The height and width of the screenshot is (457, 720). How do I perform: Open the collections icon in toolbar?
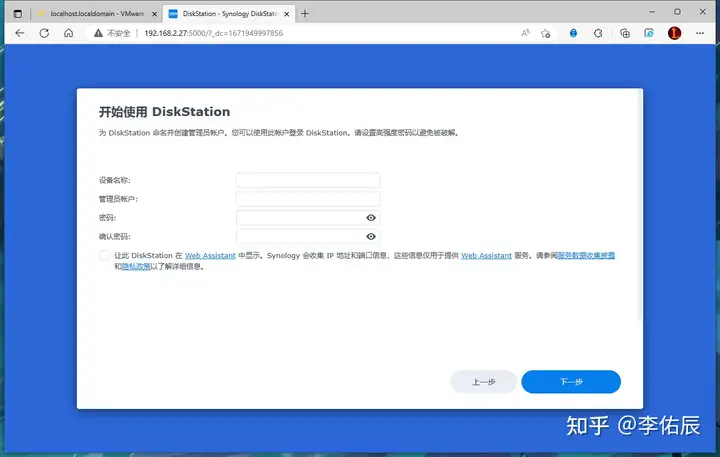coord(624,33)
